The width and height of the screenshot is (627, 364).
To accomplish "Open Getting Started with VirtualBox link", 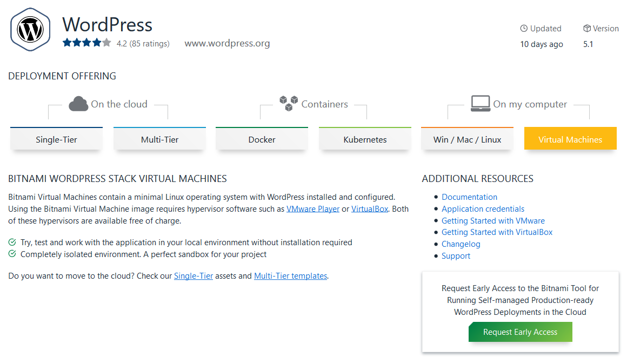I will pyautogui.click(x=497, y=232).
